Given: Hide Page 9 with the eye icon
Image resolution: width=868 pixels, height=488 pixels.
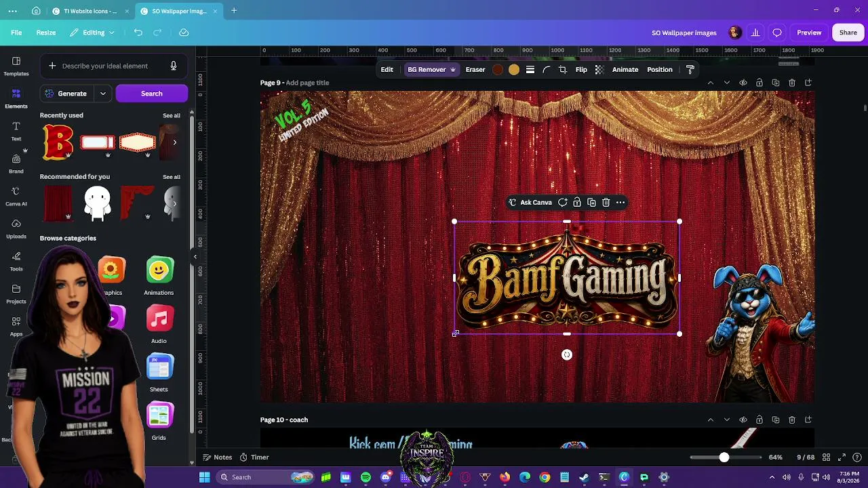Looking at the screenshot, I should click(743, 83).
